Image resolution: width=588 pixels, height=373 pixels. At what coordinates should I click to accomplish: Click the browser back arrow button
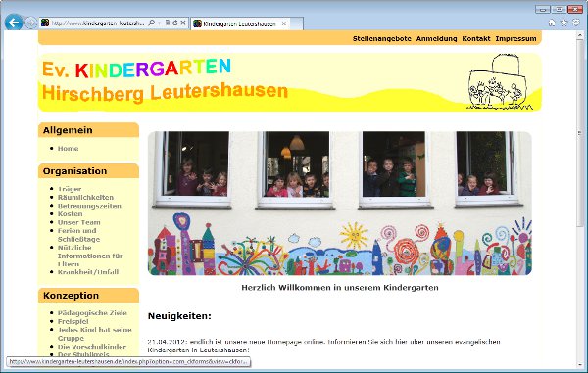pyautogui.click(x=14, y=23)
